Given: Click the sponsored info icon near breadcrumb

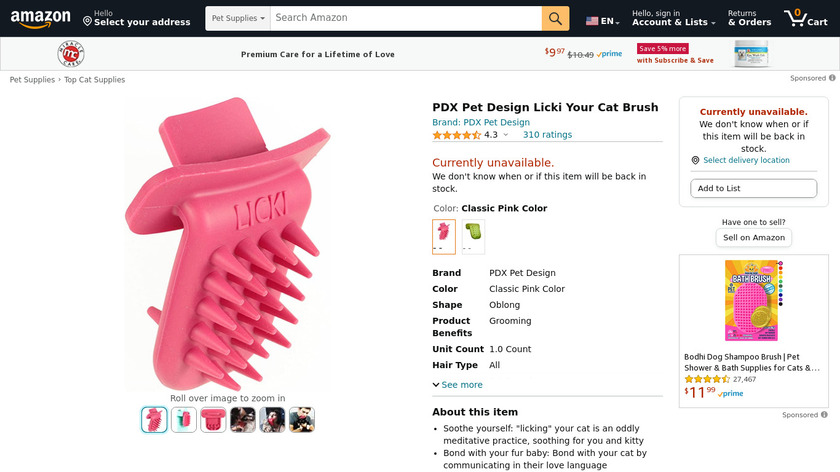Looking at the screenshot, I should pyautogui.click(x=832, y=78).
